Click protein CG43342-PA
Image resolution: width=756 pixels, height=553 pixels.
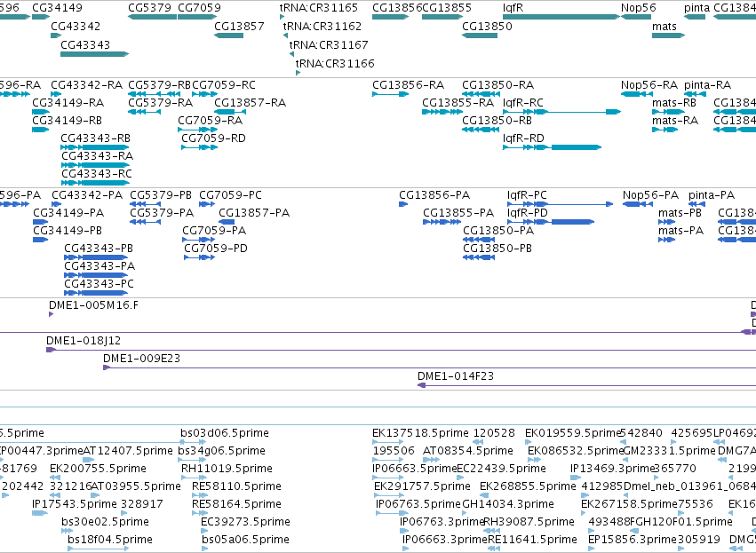(x=56, y=204)
